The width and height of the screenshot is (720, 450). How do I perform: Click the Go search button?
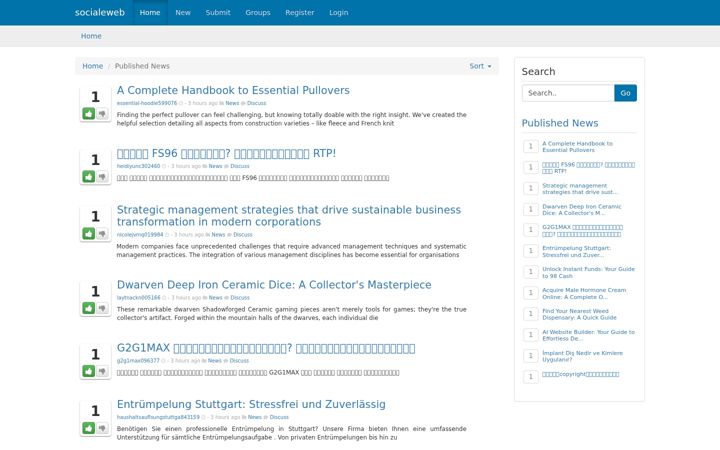pos(625,93)
